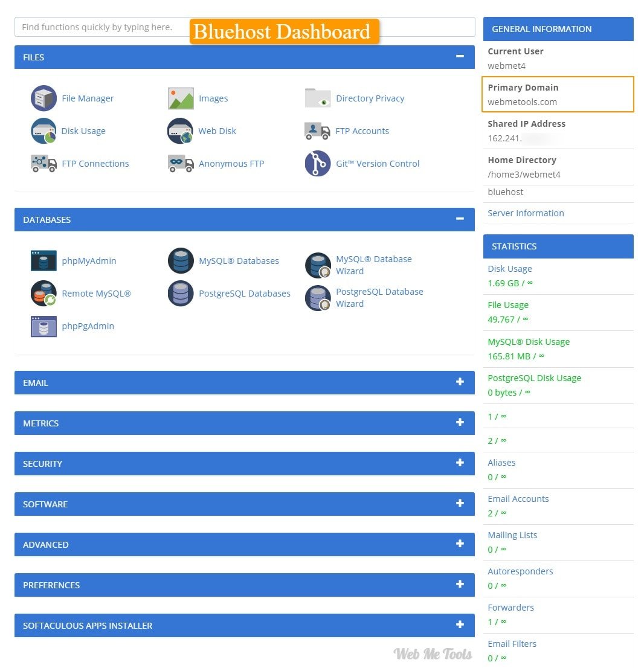Open the Email Accounts statistics link
Viewport: 644px width, 668px height.
[518, 499]
